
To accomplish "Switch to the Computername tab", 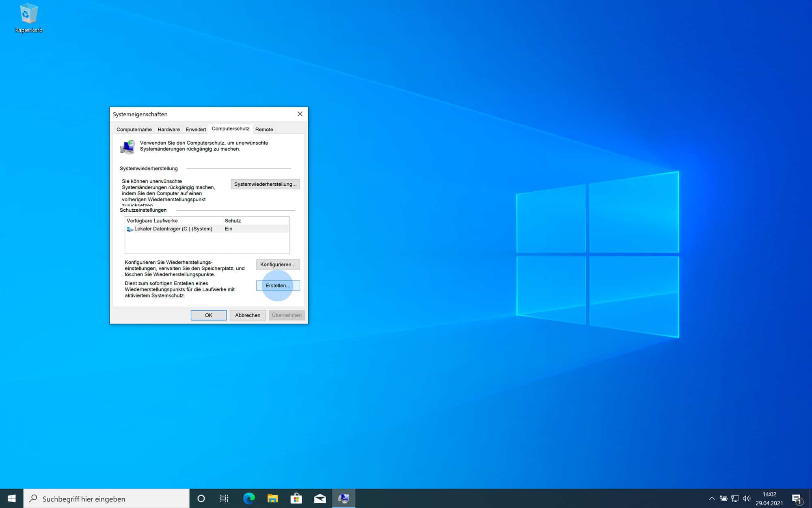I will [x=134, y=129].
